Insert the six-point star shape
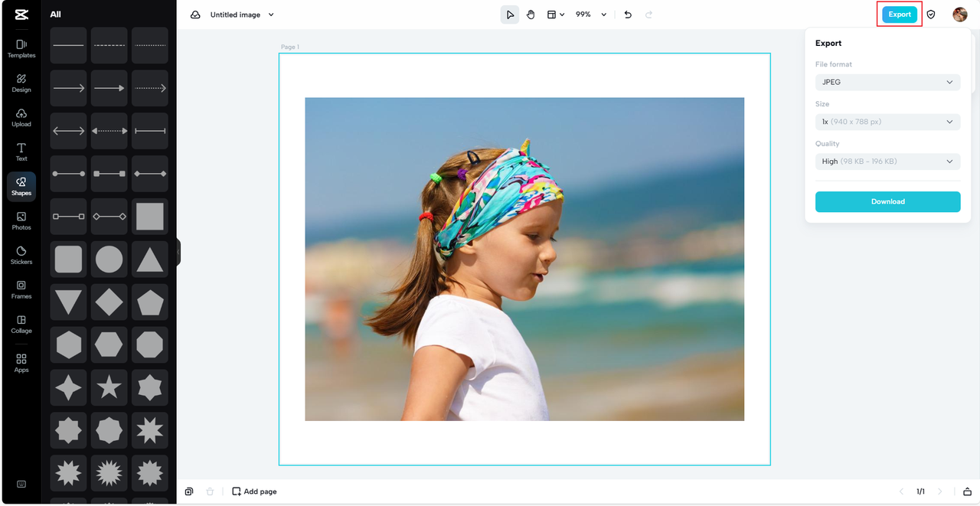 pos(150,388)
